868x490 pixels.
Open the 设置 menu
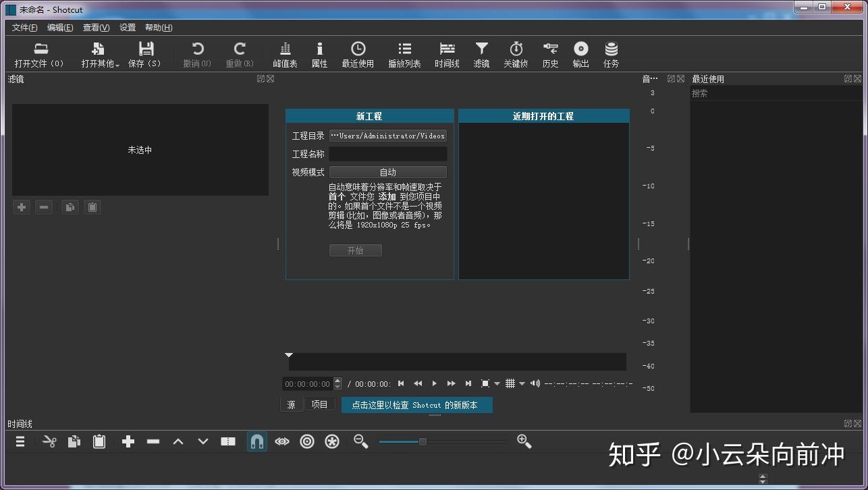tap(128, 28)
